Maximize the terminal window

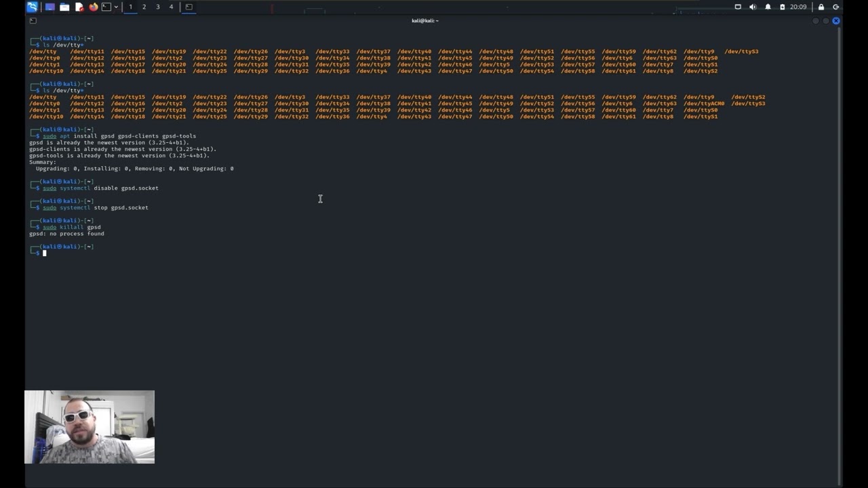826,21
